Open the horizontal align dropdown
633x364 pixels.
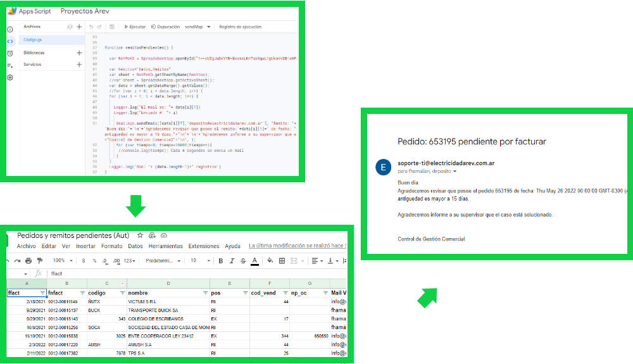(x=317, y=261)
